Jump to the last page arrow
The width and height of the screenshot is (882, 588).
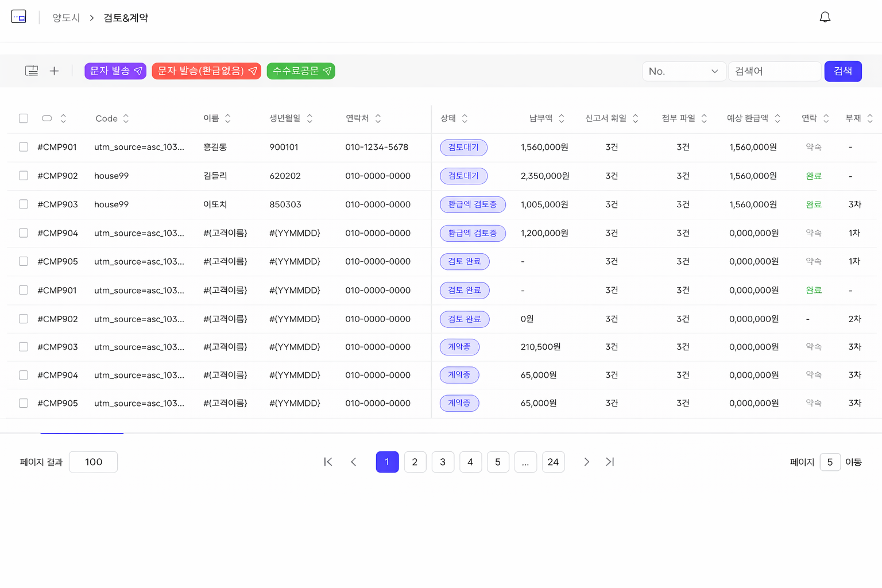pyautogui.click(x=610, y=462)
